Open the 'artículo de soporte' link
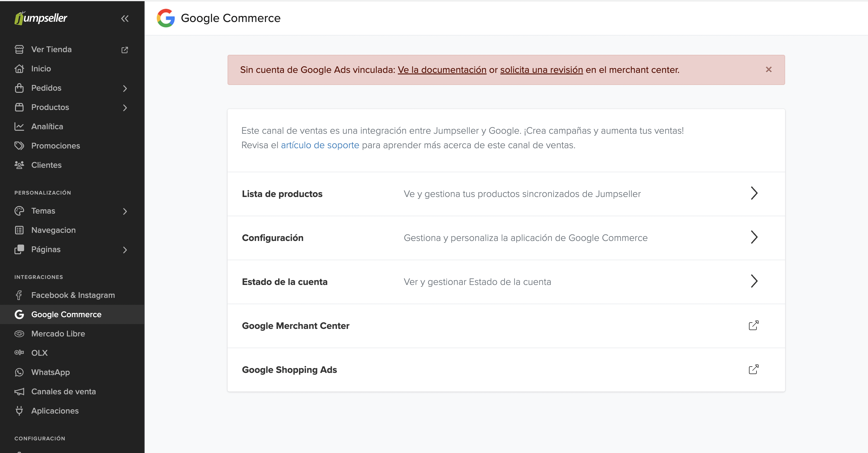868x453 pixels. [x=320, y=145]
